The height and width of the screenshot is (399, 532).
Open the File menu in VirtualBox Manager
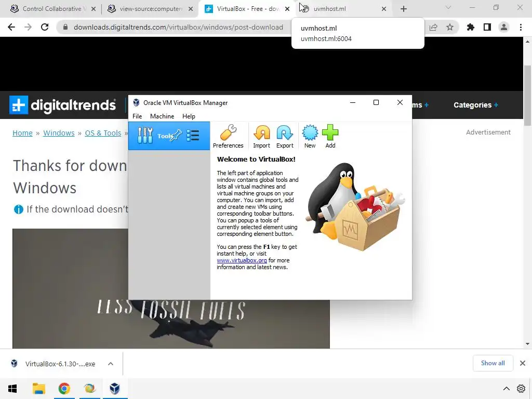137,116
